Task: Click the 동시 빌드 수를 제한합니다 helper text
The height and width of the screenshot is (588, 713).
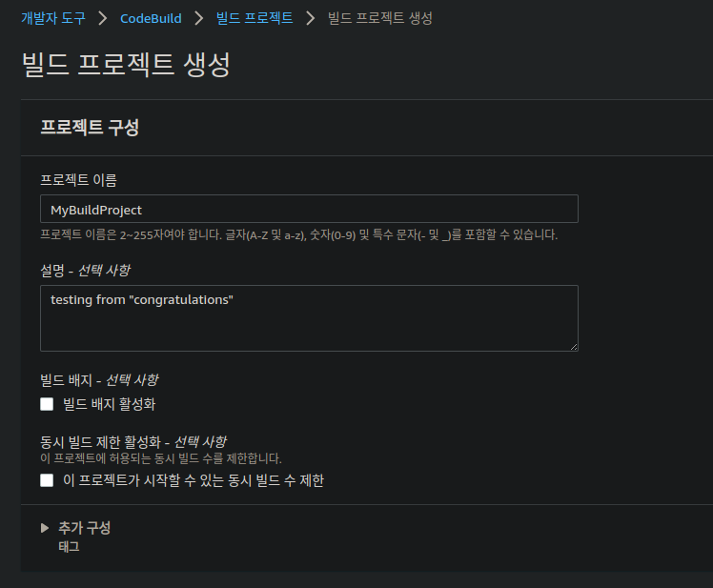Action: pyautogui.click(x=161, y=458)
